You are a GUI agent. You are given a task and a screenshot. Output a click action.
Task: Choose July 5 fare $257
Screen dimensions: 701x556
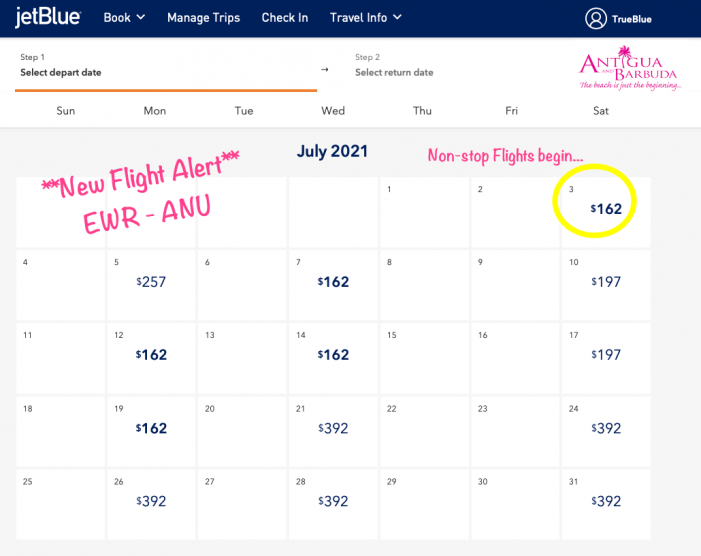point(152,282)
